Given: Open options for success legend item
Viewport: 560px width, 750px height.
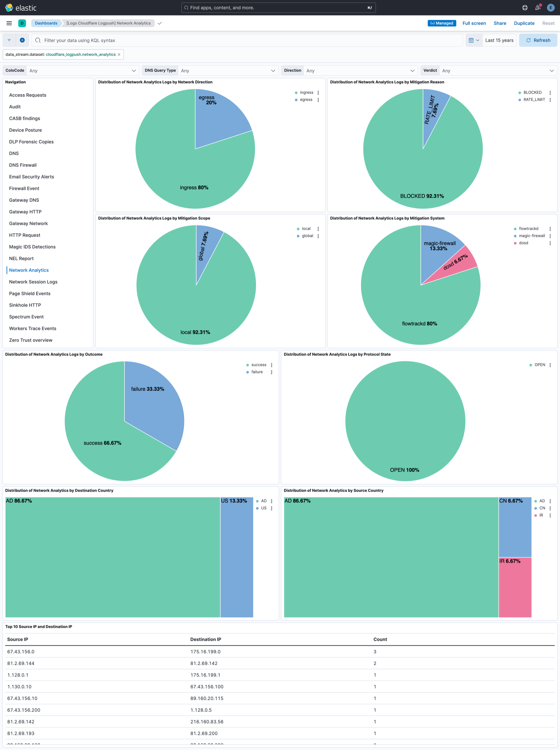Looking at the screenshot, I should coord(272,365).
